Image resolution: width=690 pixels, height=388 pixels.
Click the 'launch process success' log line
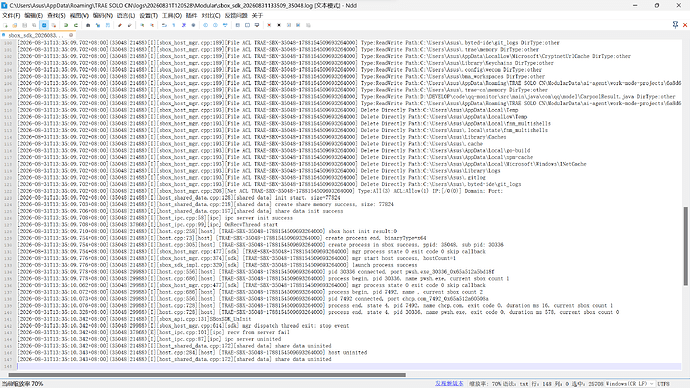tap(217, 265)
